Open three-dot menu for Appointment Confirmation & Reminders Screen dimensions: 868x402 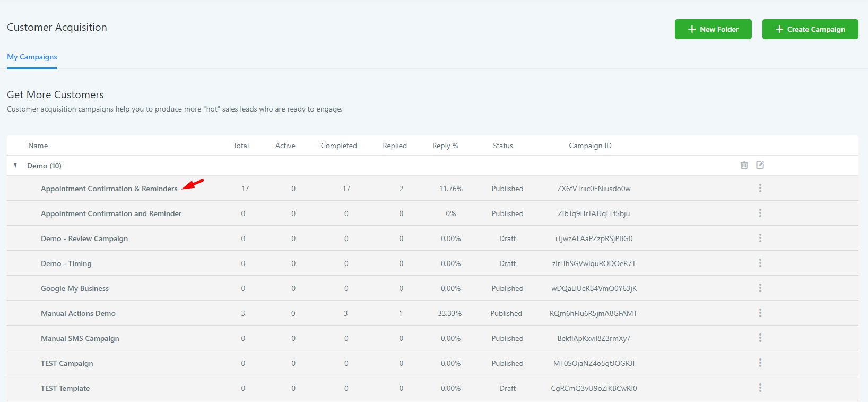pyautogui.click(x=760, y=188)
